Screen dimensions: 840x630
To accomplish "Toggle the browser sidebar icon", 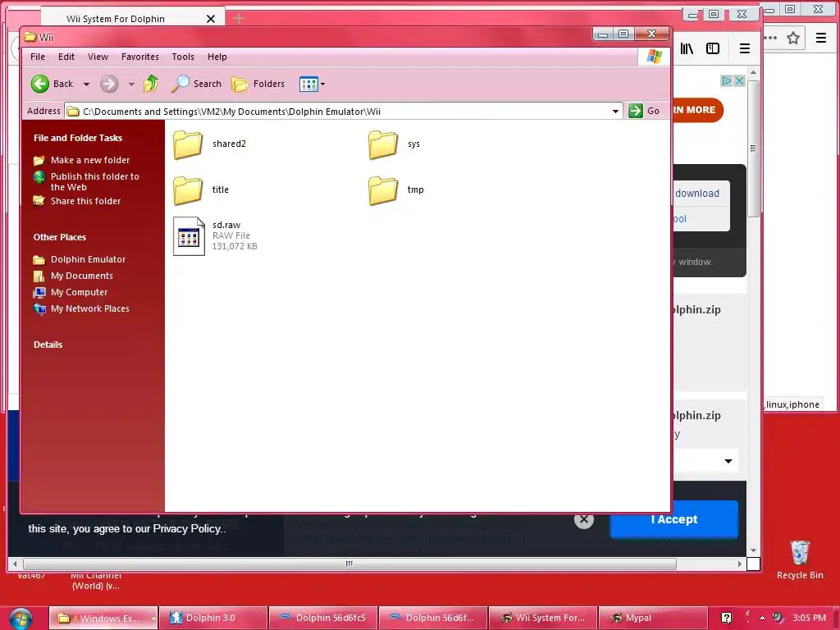I will 713,48.
